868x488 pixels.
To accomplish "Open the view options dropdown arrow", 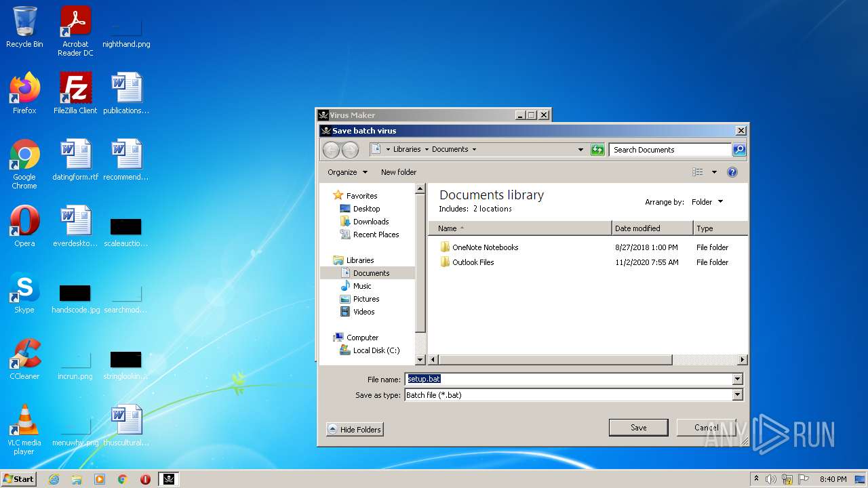I will point(714,172).
